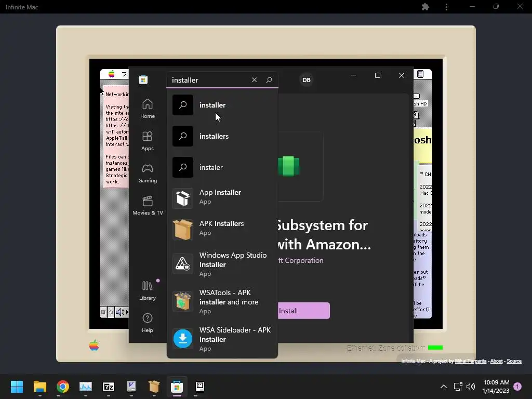Open Microsoft Store from taskbar
The height and width of the screenshot is (399, 532).
coord(177,387)
